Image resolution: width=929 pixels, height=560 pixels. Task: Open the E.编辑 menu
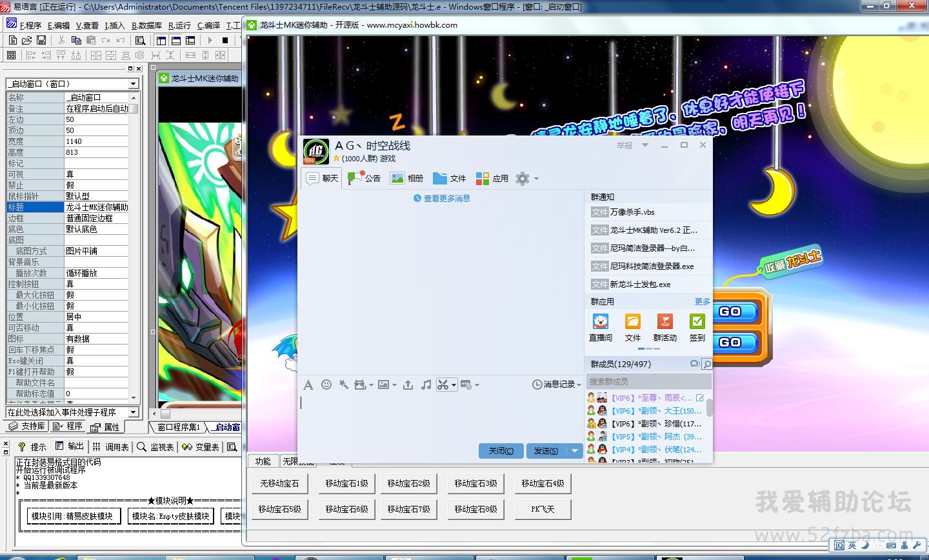click(x=59, y=25)
